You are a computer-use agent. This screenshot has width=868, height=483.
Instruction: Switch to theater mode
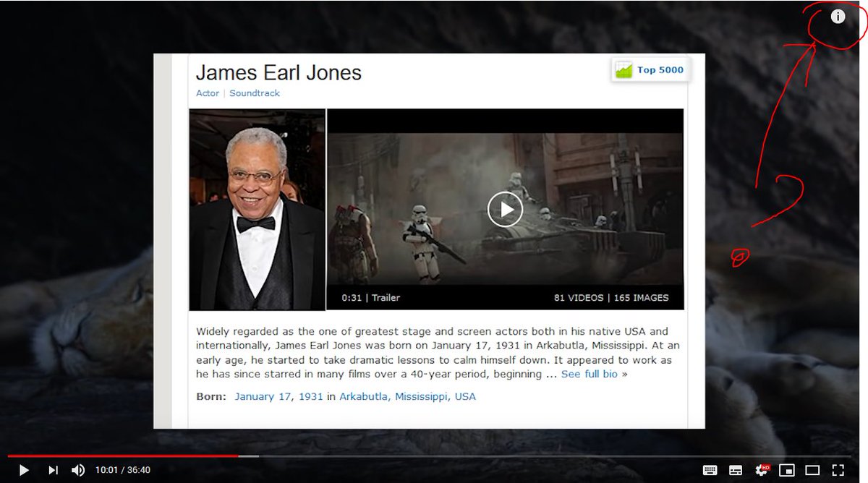(x=812, y=470)
